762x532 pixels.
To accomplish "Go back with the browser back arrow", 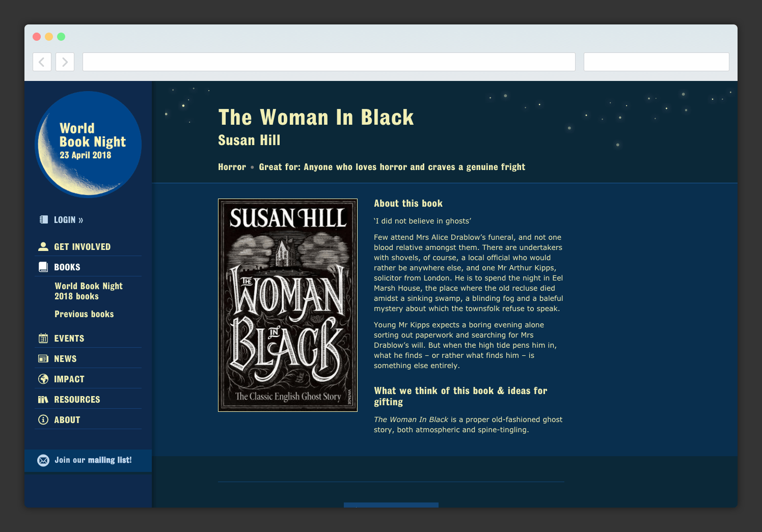I will [42, 62].
